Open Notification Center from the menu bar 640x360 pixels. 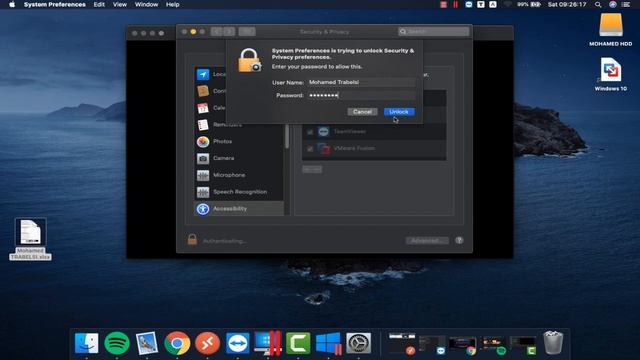click(626, 4)
